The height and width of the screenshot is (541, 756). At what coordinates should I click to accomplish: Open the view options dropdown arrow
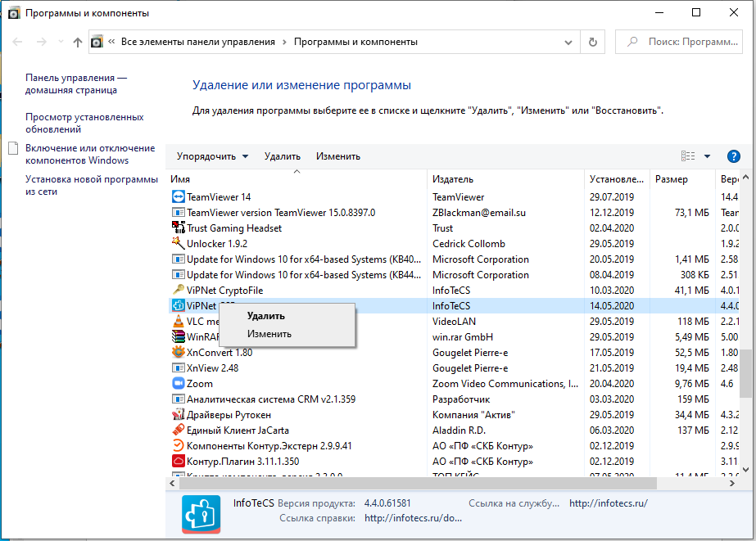tap(707, 156)
